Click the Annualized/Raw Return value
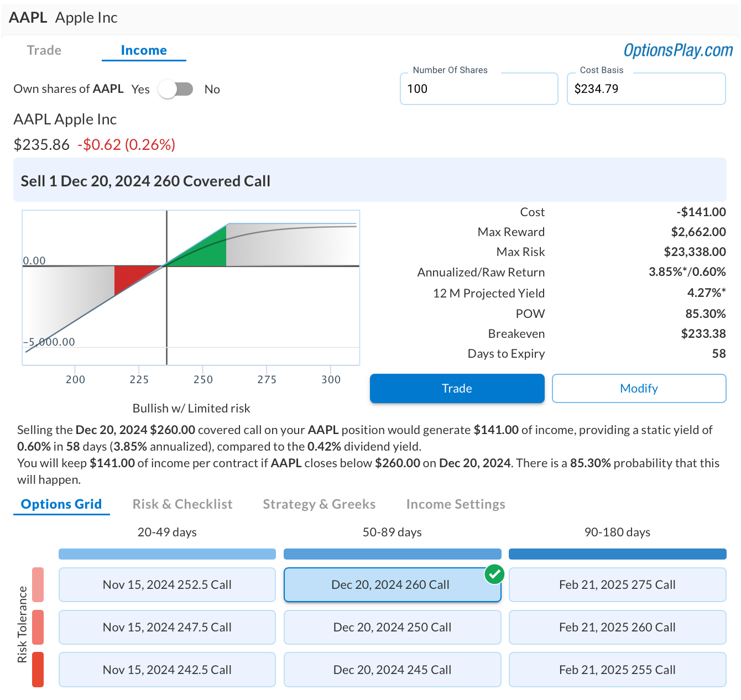Viewport: 741px width, 700px height. (687, 272)
